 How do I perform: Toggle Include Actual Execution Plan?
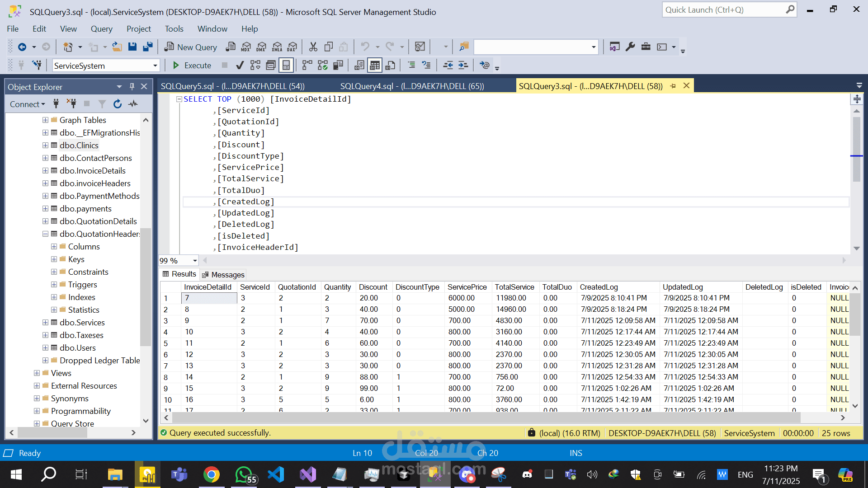[x=307, y=66]
